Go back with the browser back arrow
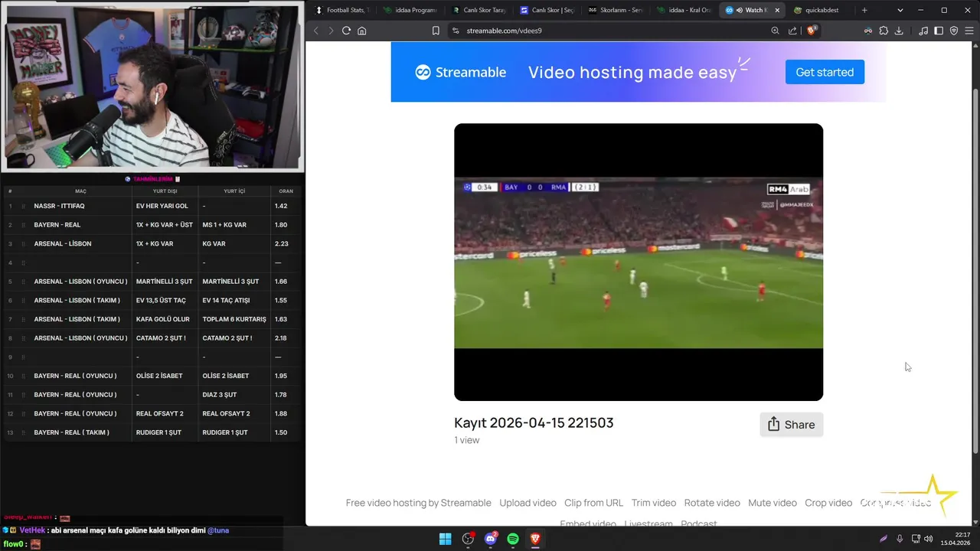Image resolution: width=980 pixels, height=551 pixels. pyautogui.click(x=316, y=31)
